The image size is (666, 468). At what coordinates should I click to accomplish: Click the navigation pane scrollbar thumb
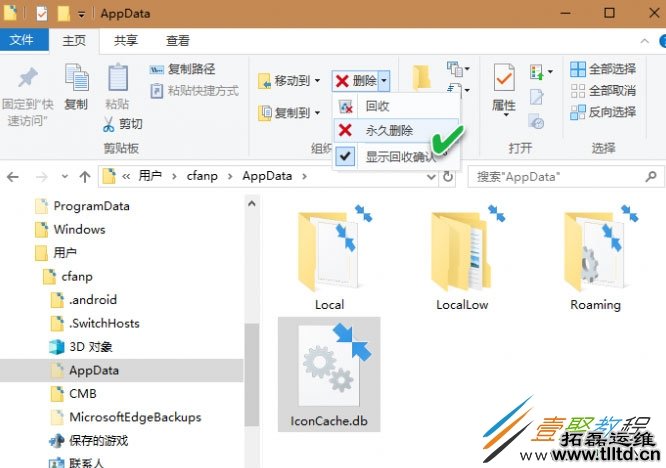click(x=251, y=375)
